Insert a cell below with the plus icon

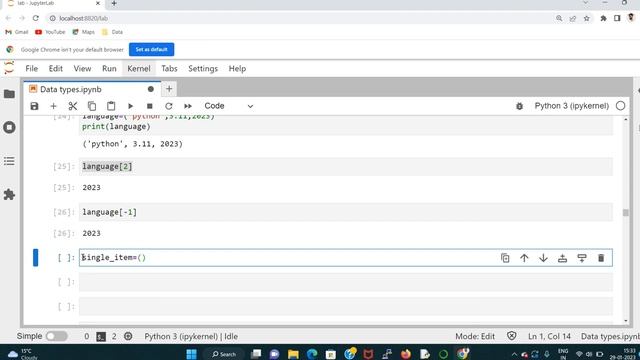(x=53, y=106)
